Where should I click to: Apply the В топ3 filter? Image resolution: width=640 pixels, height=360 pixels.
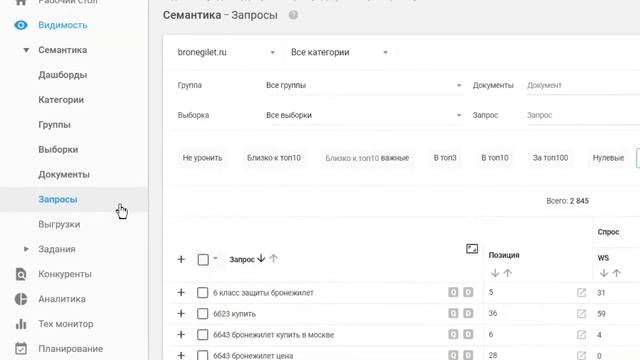tap(445, 158)
